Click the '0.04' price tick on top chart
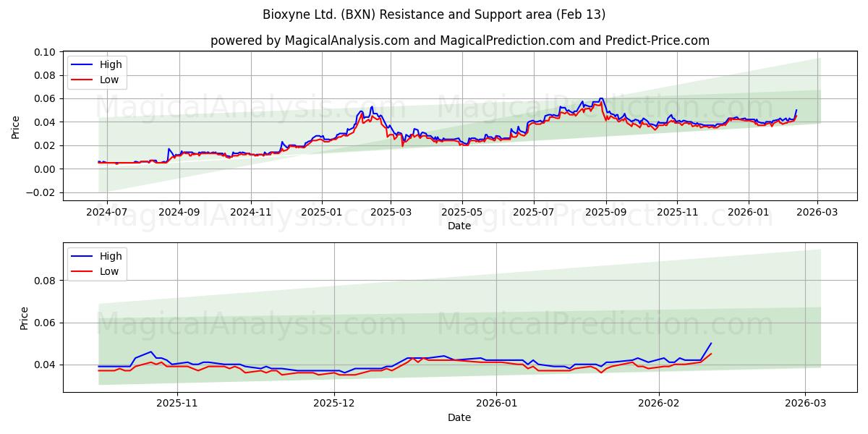 click(x=45, y=122)
